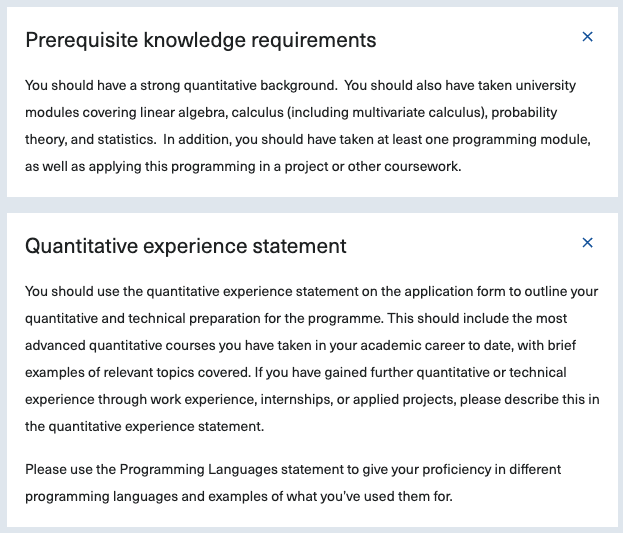Image resolution: width=623 pixels, height=533 pixels.
Task: Click the paragraph starting 'Please use the Programming Languages'
Action: (293, 483)
